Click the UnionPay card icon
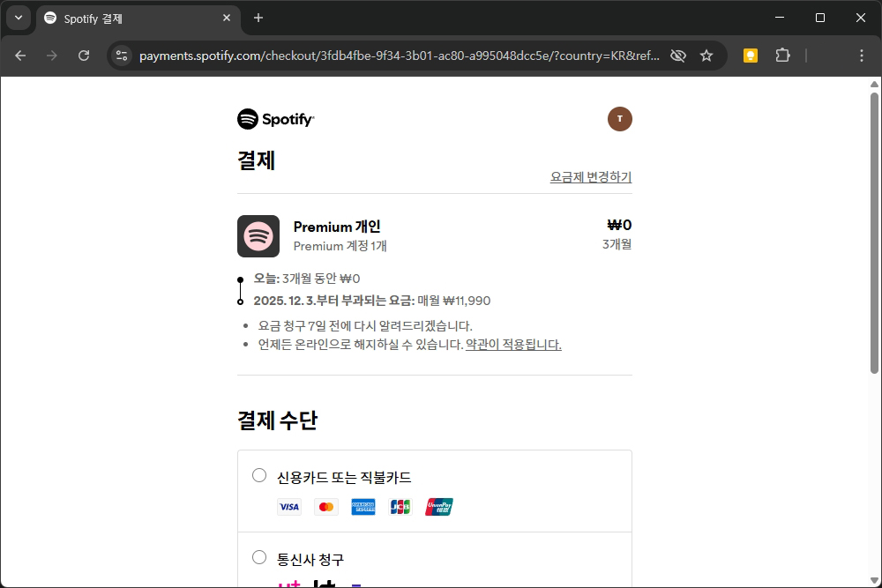The height and width of the screenshot is (588, 882). click(x=439, y=507)
